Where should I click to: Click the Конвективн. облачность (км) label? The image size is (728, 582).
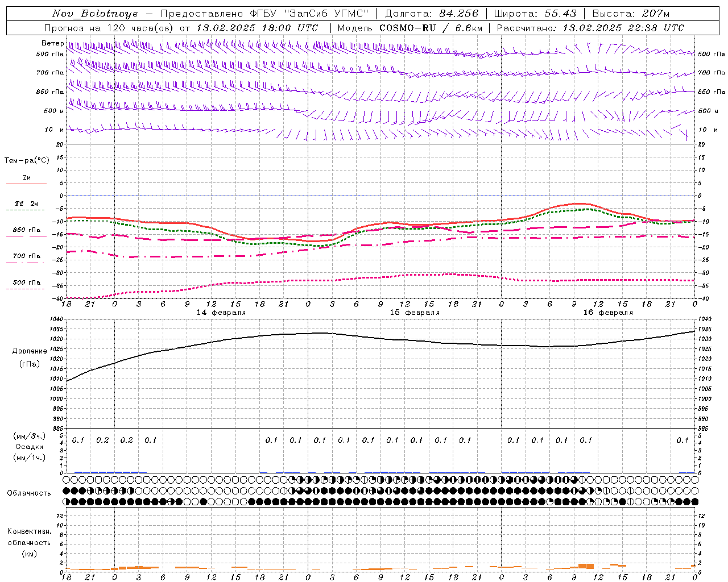[x=29, y=542]
